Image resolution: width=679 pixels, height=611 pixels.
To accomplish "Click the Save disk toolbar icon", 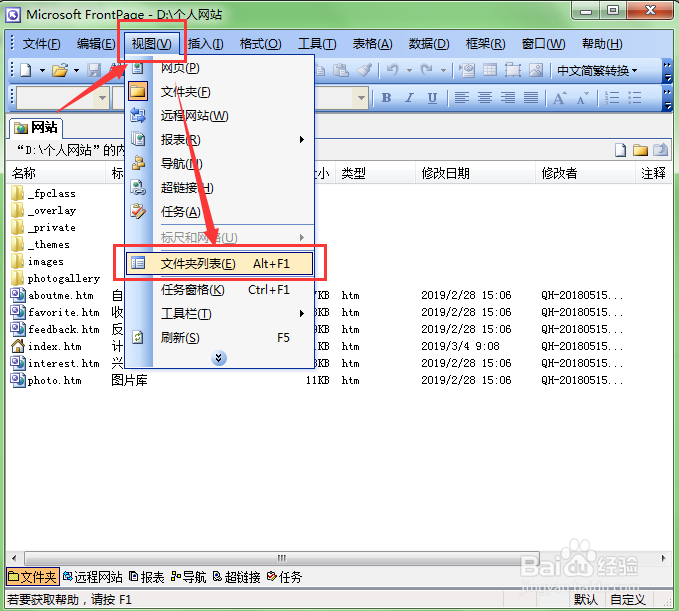I will click(94, 70).
